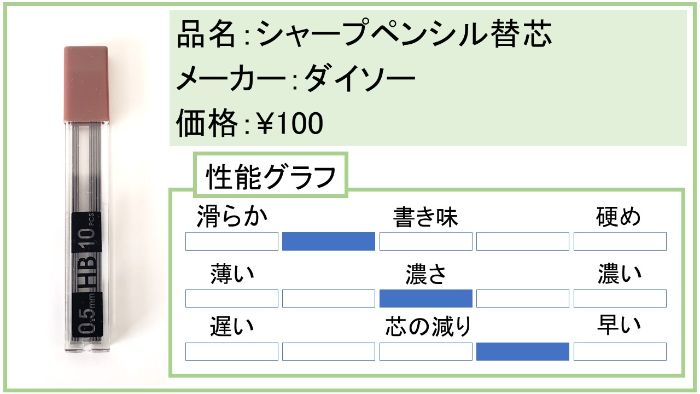
Task: Select the first empty 書き味 segment under 滑らか
Action: (232, 241)
